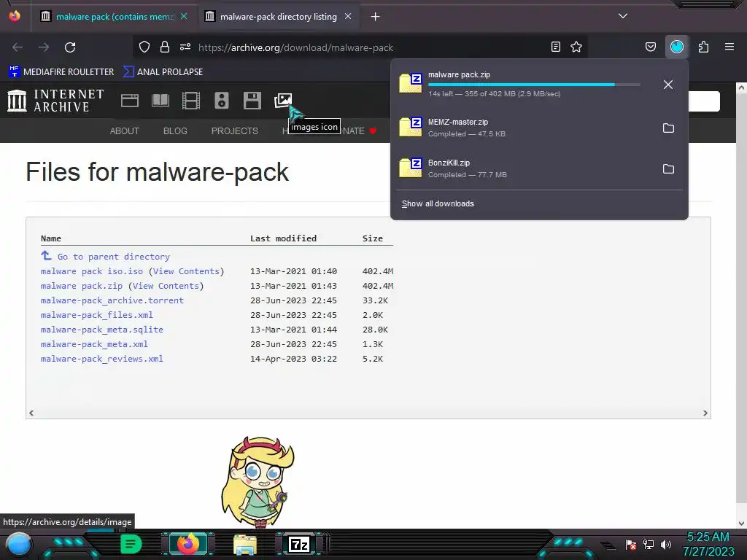Expand the list all tabs chevron
This screenshot has height=560, width=747.
tap(623, 16)
